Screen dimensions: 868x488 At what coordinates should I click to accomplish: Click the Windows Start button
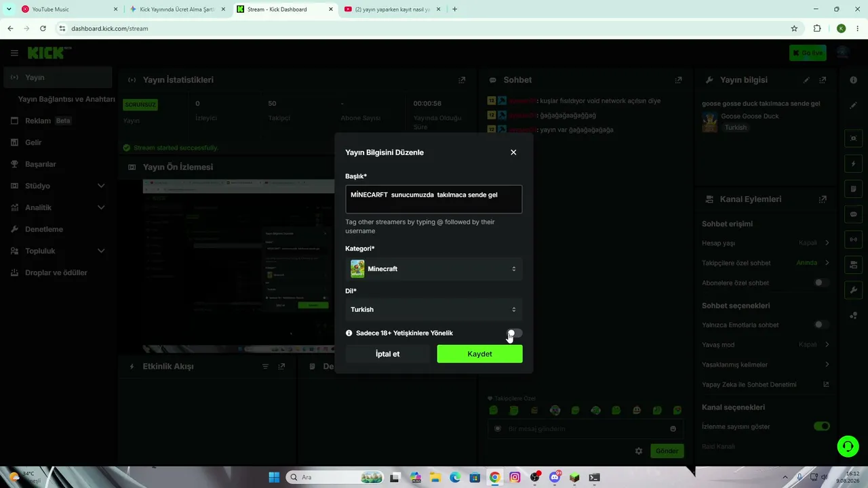tap(274, 477)
